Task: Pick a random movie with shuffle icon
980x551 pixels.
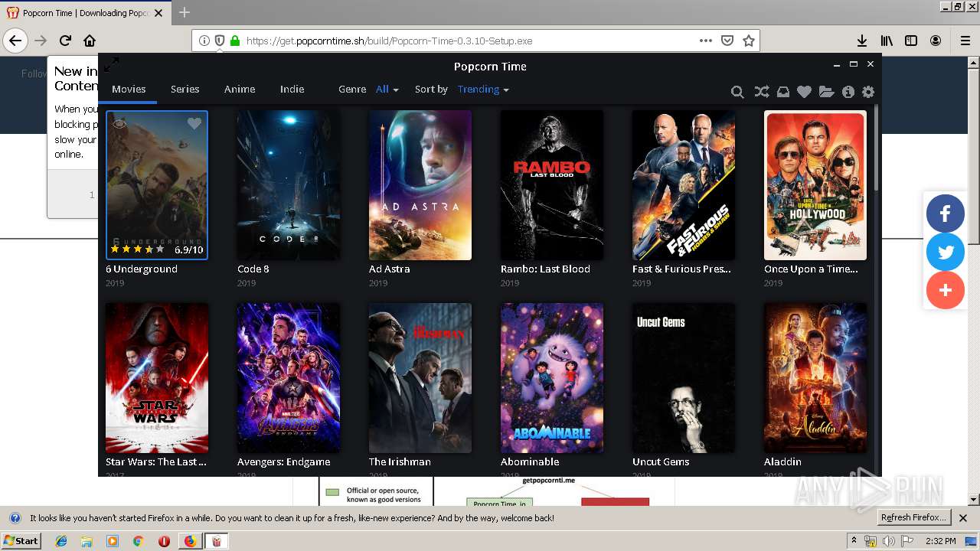Action: click(x=761, y=92)
